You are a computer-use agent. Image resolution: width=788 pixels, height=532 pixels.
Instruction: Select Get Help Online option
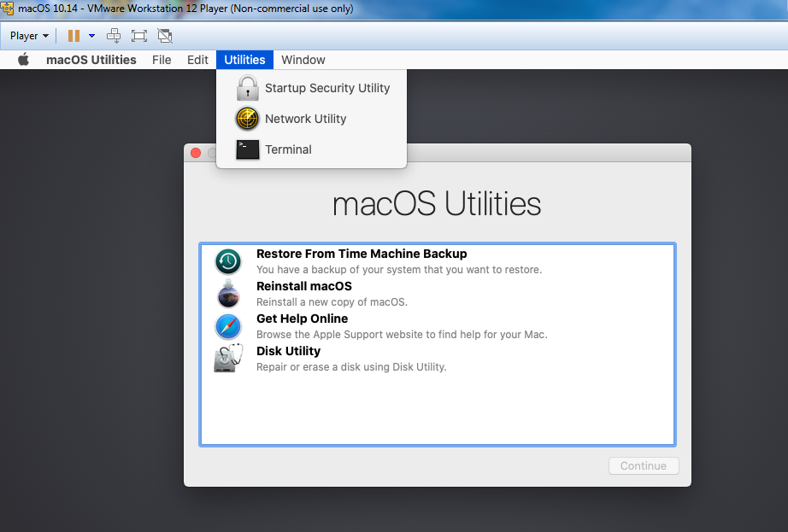tap(438, 326)
